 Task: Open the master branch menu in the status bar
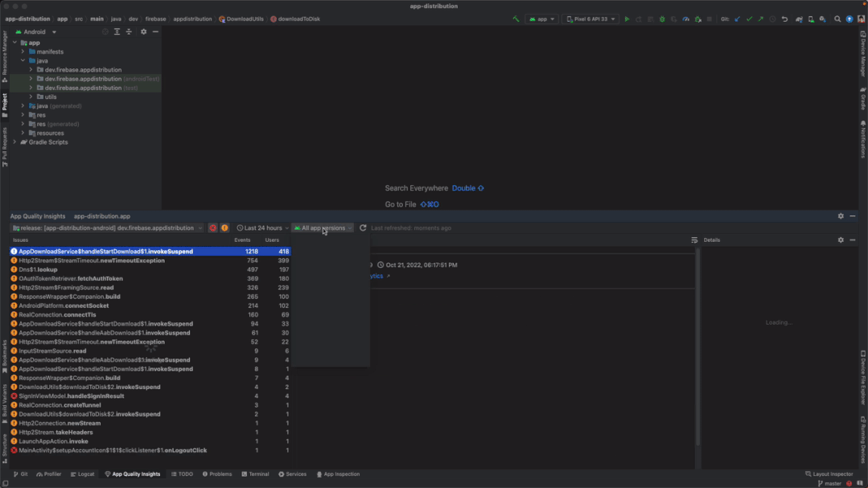[829, 483]
